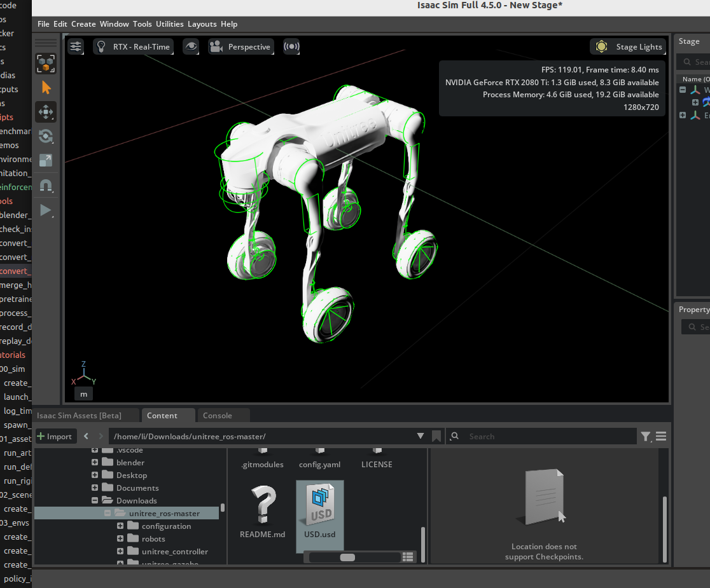This screenshot has height=588, width=710.
Task: Go forward in content browser history
Action: click(x=101, y=436)
